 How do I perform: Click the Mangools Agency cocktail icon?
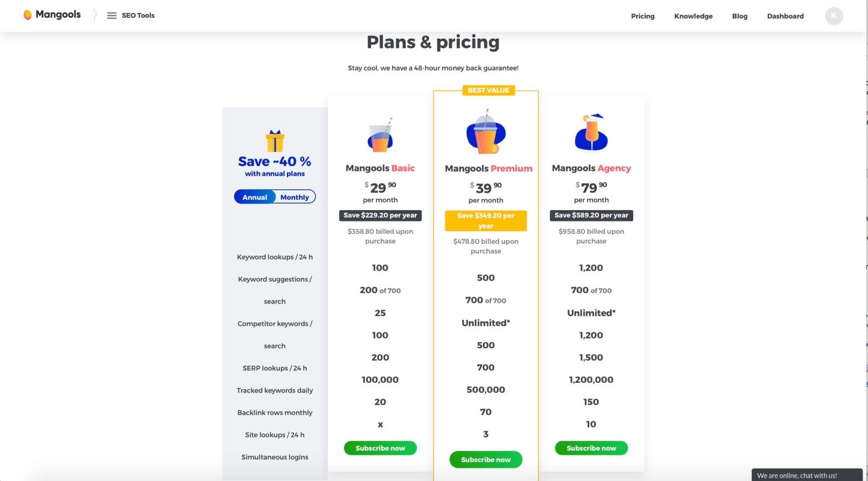[x=591, y=133]
